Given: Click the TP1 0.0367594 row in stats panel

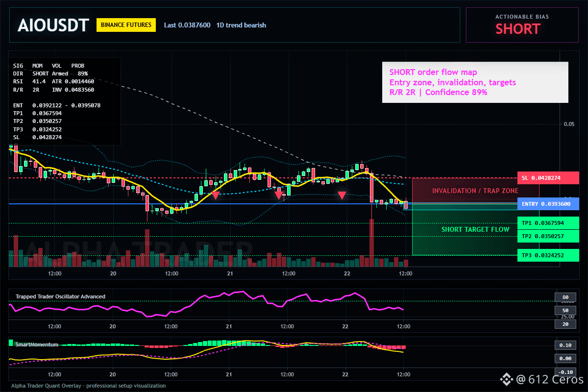Looking at the screenshot, I should coord(37,113).
